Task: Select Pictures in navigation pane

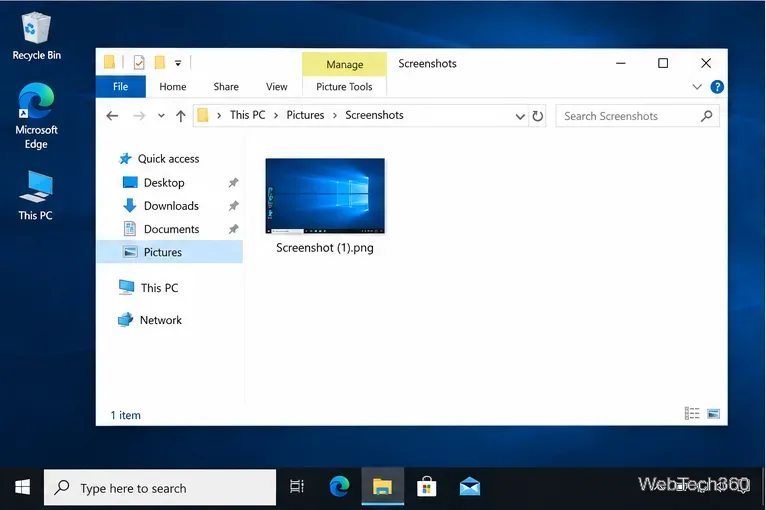Action: (170, 252)
